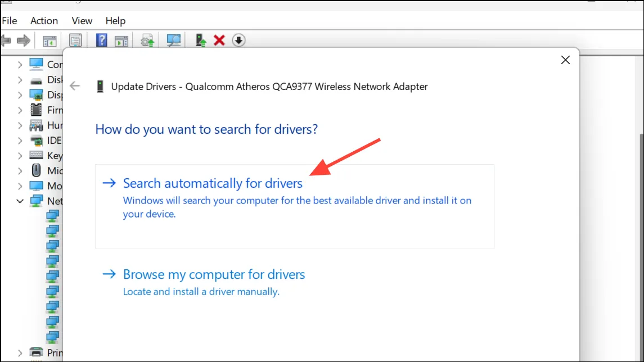This screenshot has width=644, height=362.
Task: Expand the Firmware tree node
Action: (x=20, y=110)
